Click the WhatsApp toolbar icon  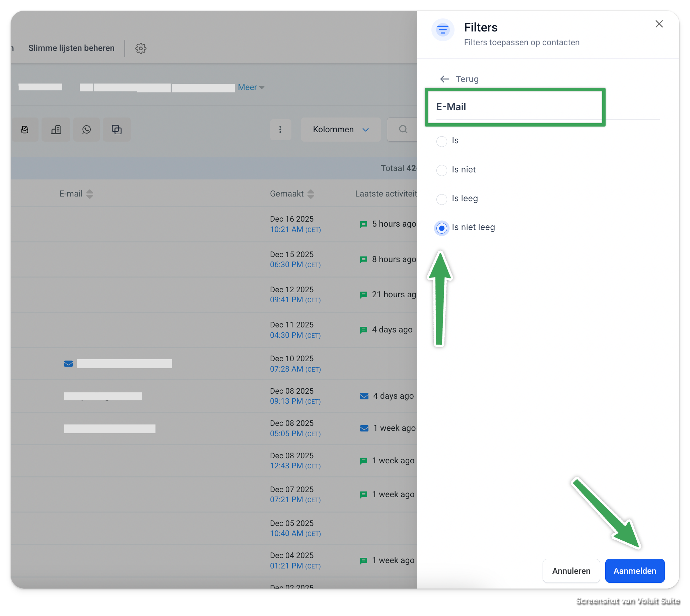[x=87, y=130]
